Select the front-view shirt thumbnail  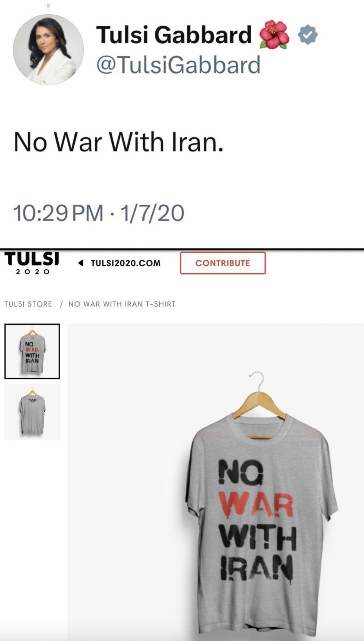[32, 351]
